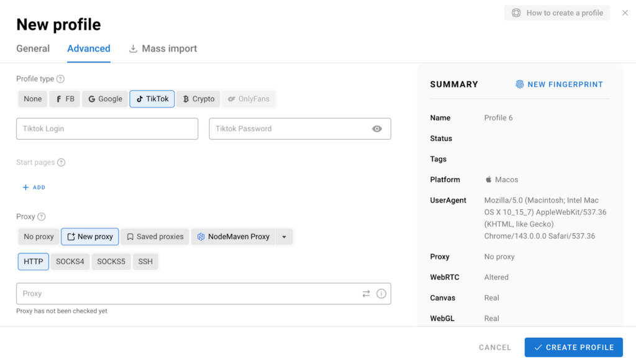Click the Profile type help question mark icon

point(59,79)
